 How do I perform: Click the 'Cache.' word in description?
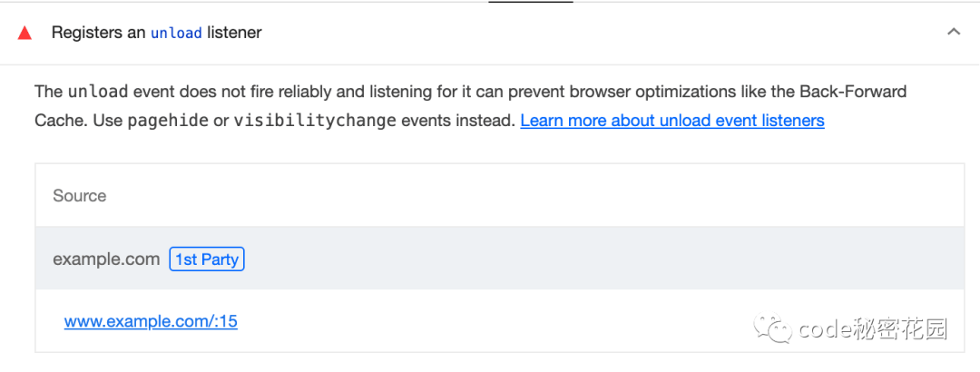pos(62,121)
